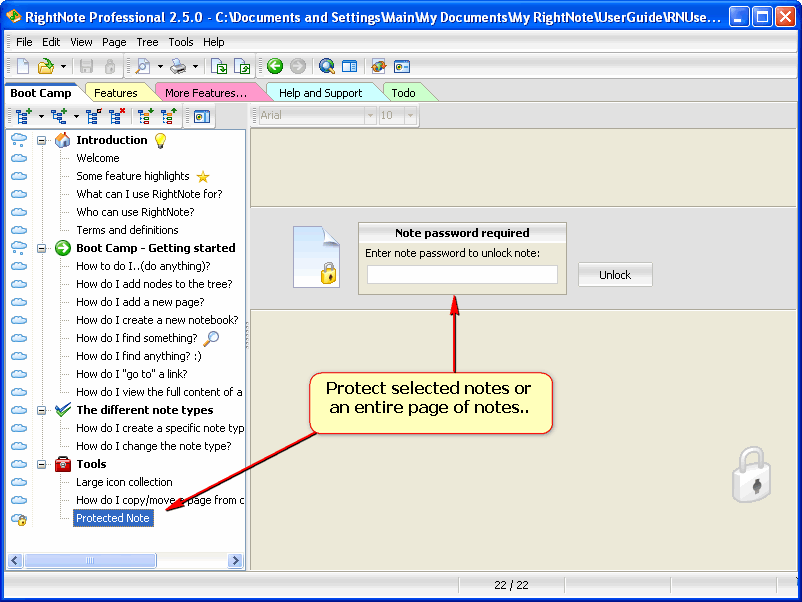Open the Edit menu
This screenshot has height=602, width=802.
coord(51,42)
